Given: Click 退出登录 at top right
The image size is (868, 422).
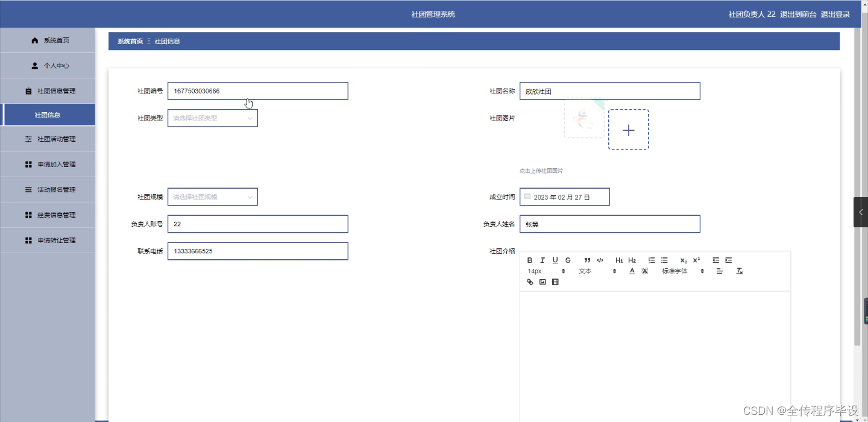Looking at the screenshot, I should coord(835,13).
